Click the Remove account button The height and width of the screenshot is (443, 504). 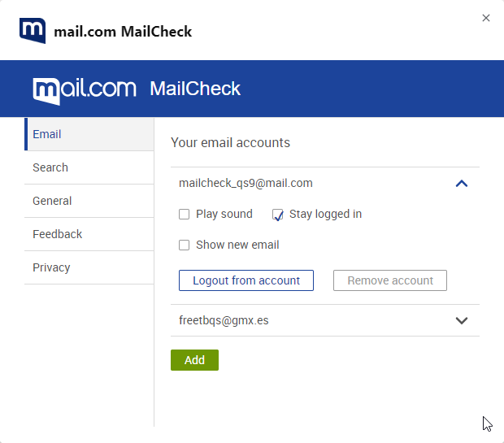pos(390,280)
